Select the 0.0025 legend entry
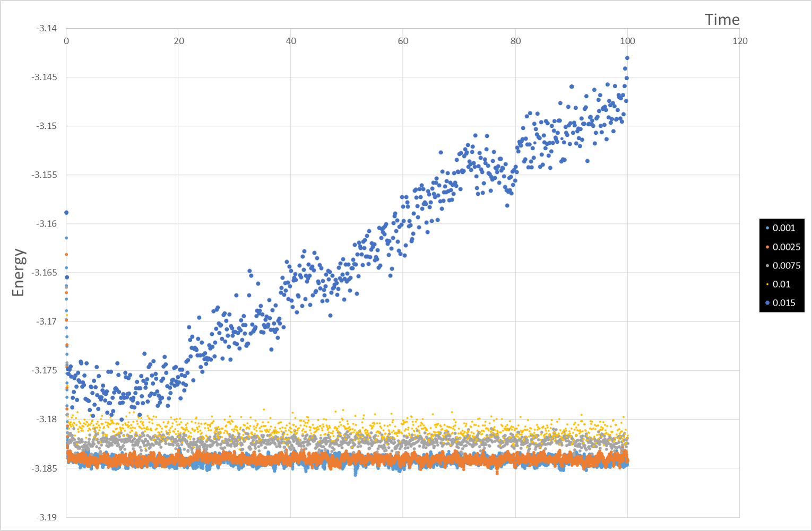 point(783,247)
